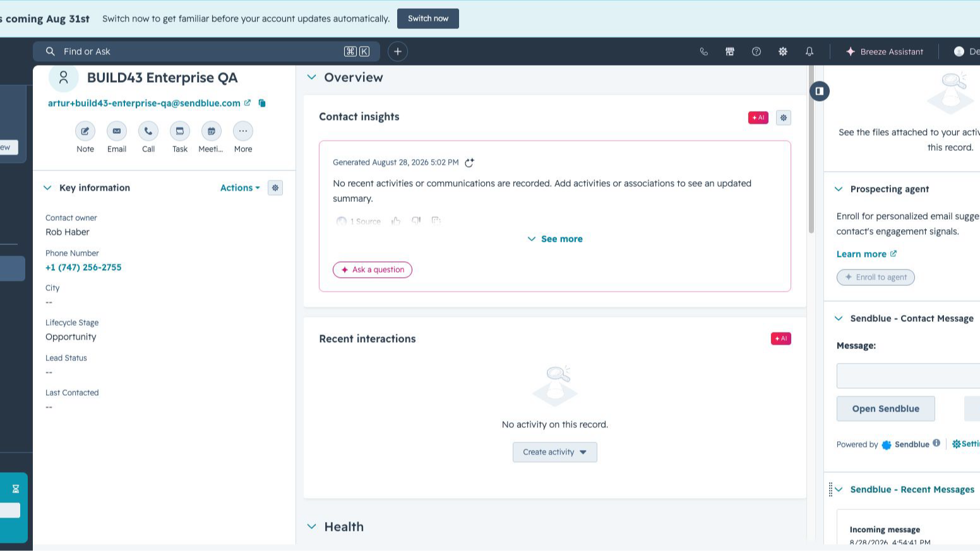
Task: Click the copy summary icon after thumbs
Action: click(x=436, y=221)
